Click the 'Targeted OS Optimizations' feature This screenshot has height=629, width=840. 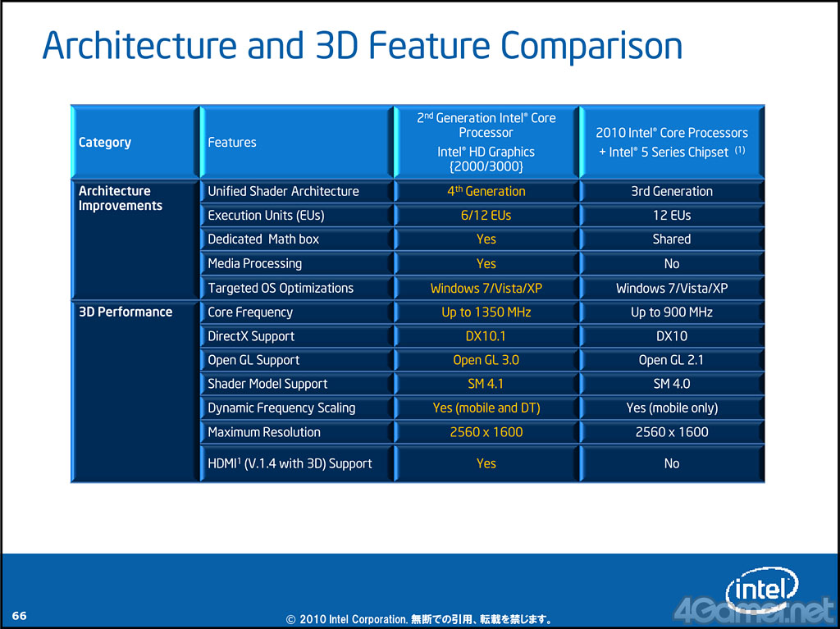pyautogui.click(x=281, y=288)
